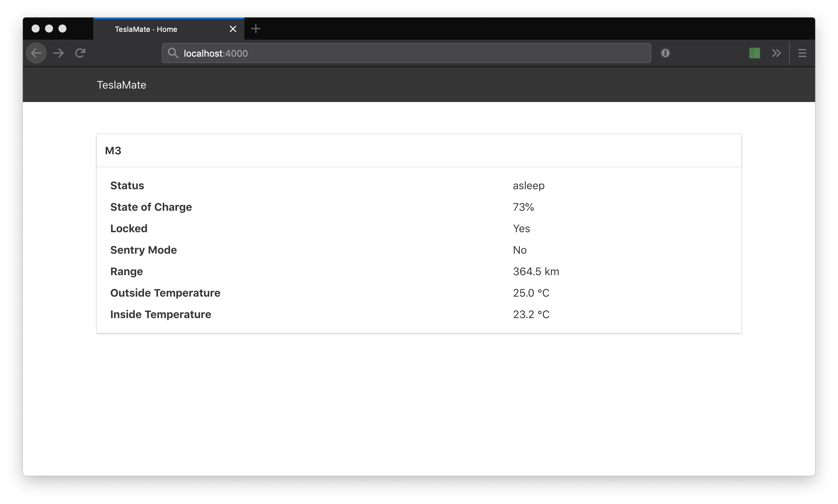Click the 25.0 °C temperature value
The image size is (838, 504).
tap(531, 293)
